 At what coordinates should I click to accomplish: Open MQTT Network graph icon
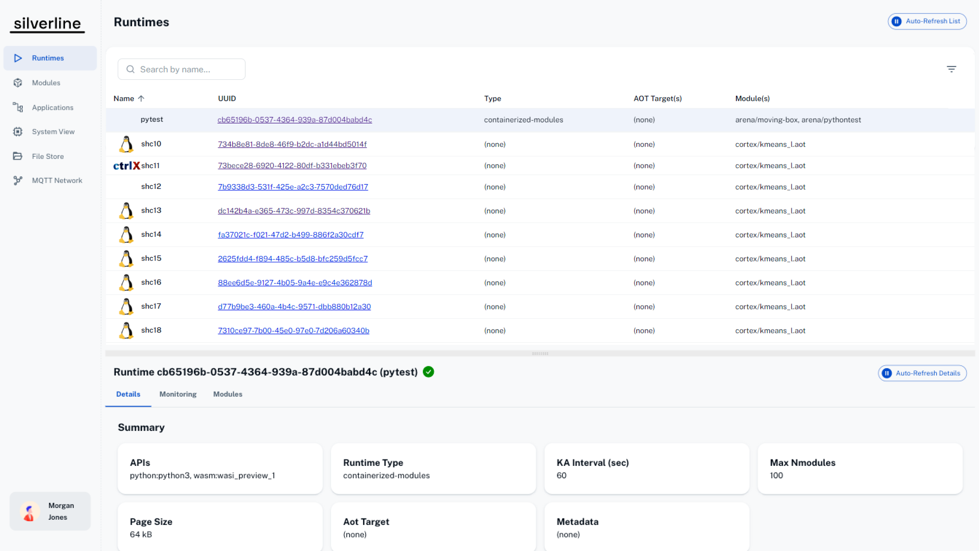click(x=17, y=180)
